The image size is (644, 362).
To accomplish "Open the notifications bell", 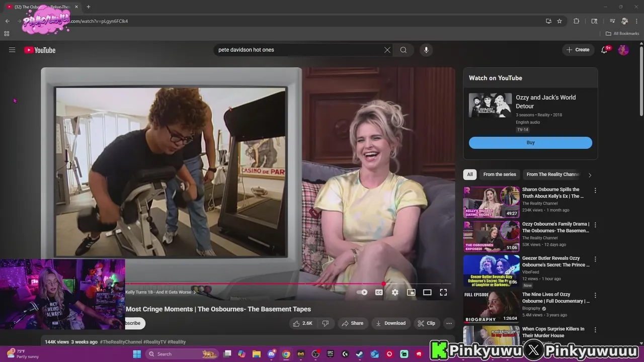I will click(605, 50).
